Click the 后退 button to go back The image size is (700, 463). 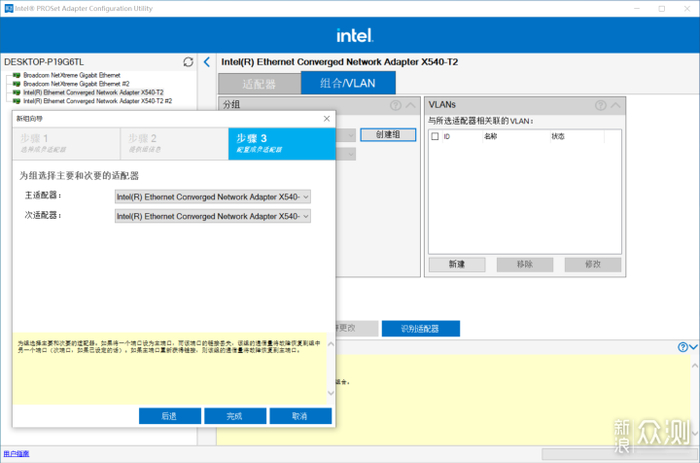(x=170, y=416)
